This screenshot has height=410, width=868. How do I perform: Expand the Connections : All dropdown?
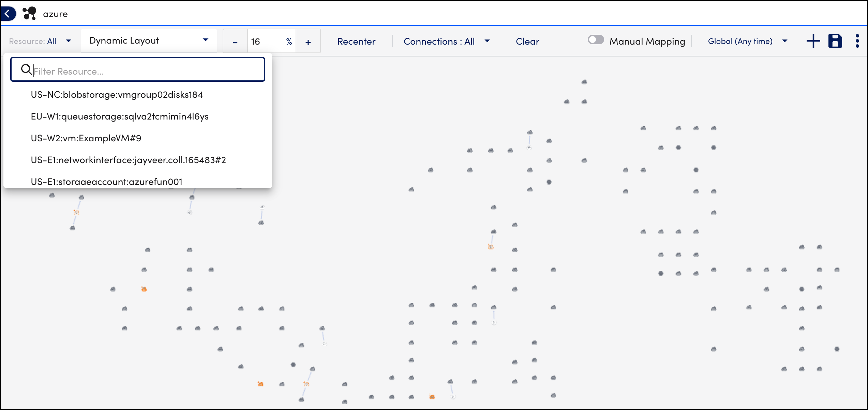click(x=447, y=42)
